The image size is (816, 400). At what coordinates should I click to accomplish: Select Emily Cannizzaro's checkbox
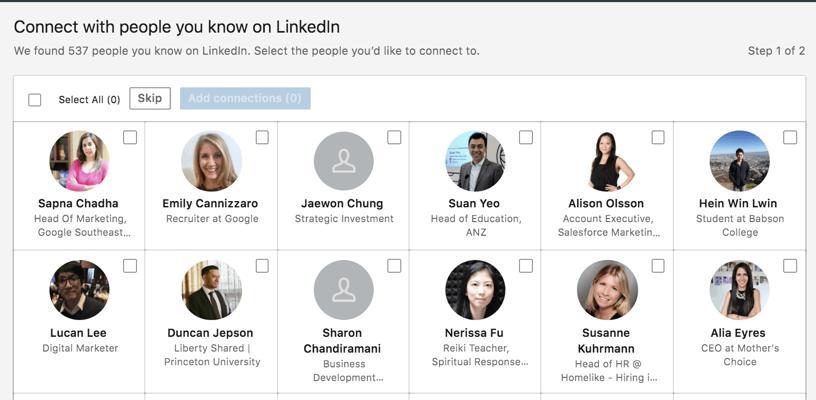point(262,138)
